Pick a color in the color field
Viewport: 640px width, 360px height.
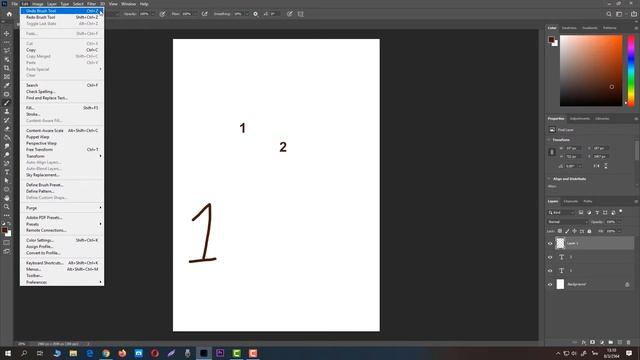[x=591, y=71]
